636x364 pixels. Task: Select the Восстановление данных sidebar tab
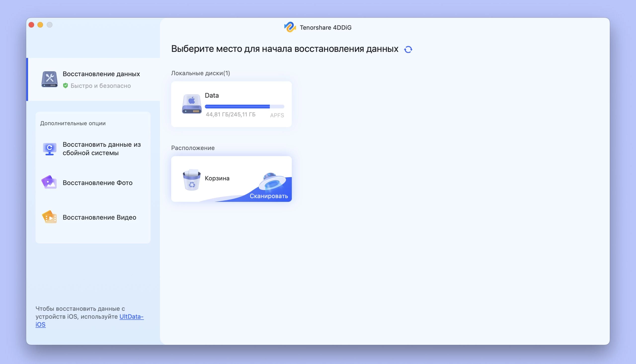101,74
